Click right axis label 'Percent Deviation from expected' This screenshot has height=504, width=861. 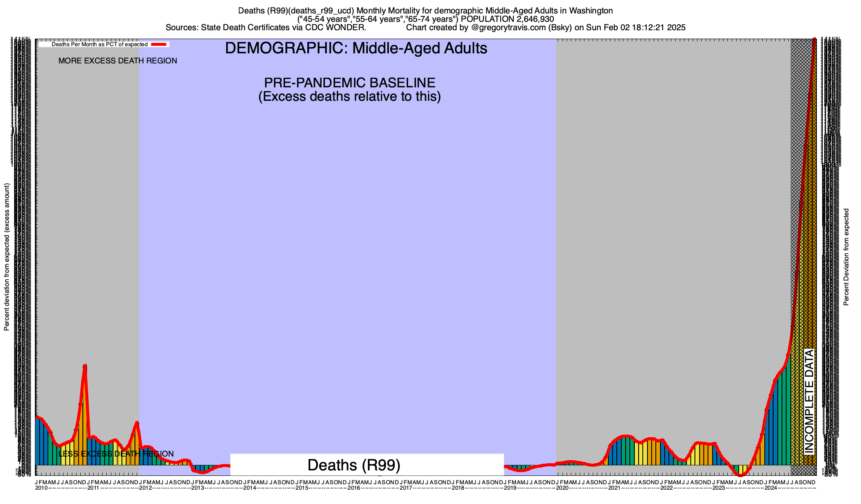pos(846,257)
